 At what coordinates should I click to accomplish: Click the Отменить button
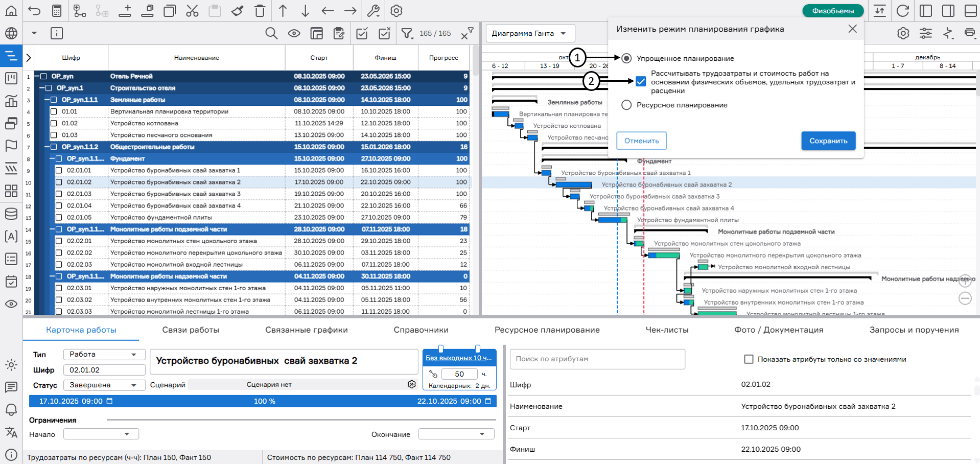pyautogui.click(x=641, y=141)
